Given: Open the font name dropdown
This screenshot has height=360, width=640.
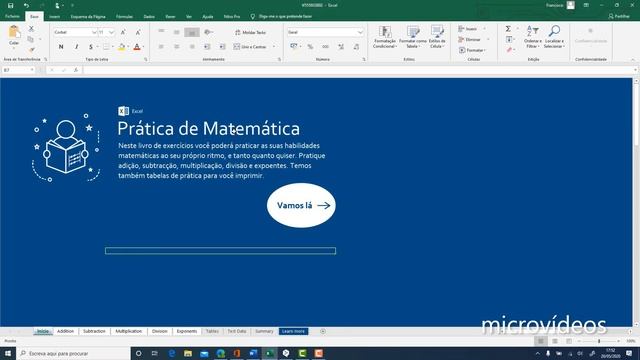Looking at the screenshot, I should pyautogui.click(x=94, y=32).
